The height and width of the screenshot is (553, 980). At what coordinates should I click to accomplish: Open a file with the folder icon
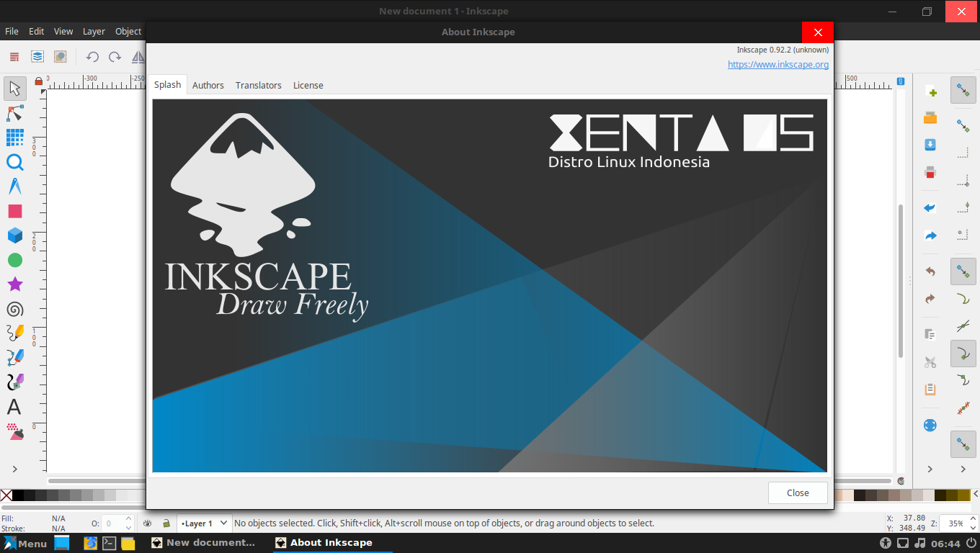[x=930, y=118]
